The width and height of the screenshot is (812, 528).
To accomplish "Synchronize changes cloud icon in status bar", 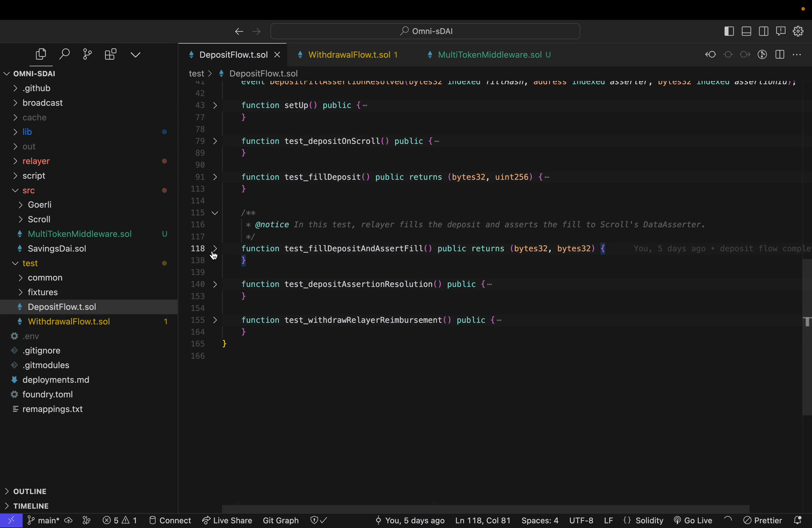I will click(68, 520).
